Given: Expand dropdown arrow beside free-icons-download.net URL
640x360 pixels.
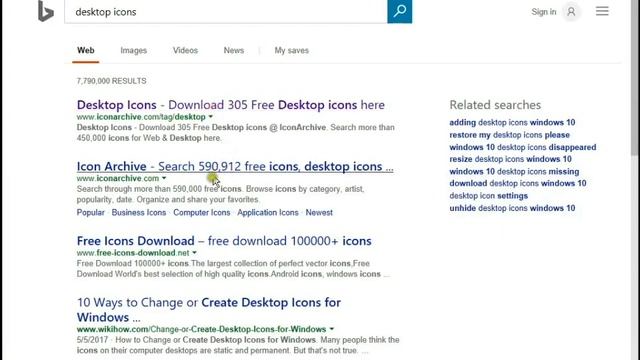Looking at the screenshot, I should pyautogui.click(x=194, y=253).
